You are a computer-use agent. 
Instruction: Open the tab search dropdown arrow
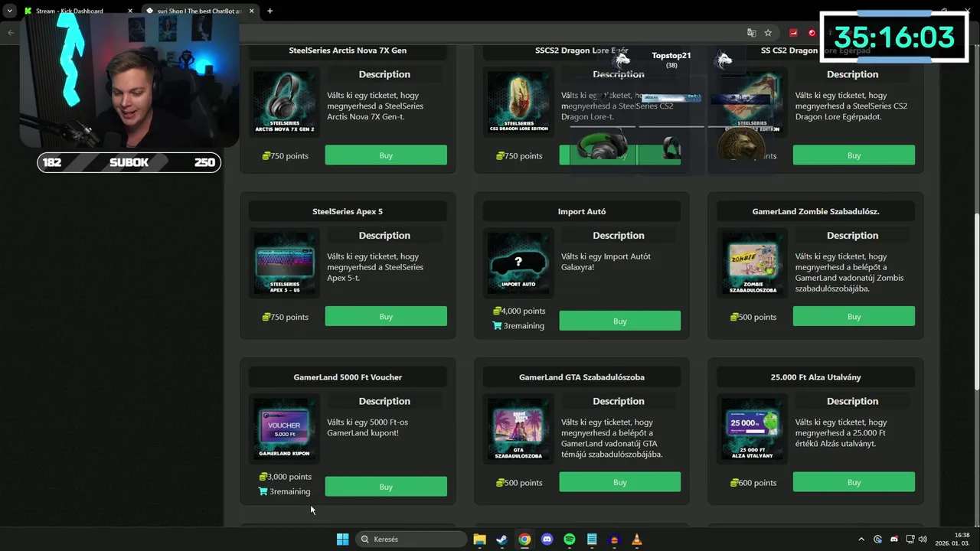(x=9, y=11)
